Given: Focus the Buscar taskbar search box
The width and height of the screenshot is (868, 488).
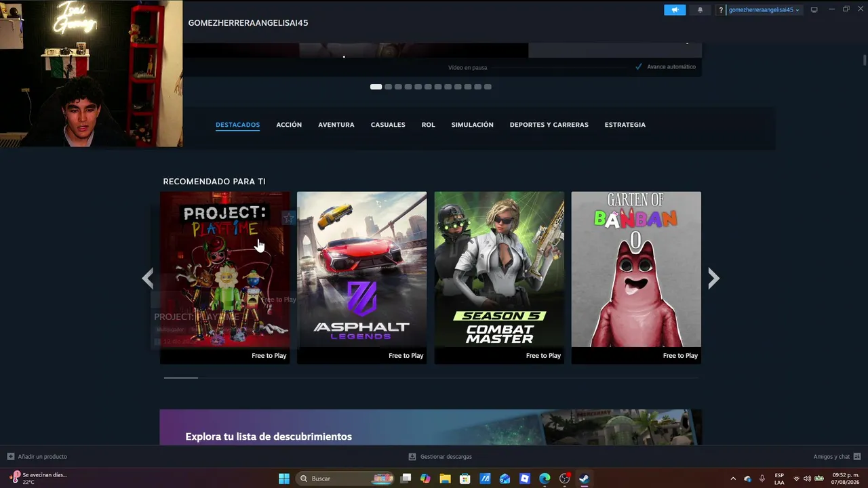Looking at the screenshot, I should coord(346,479).
